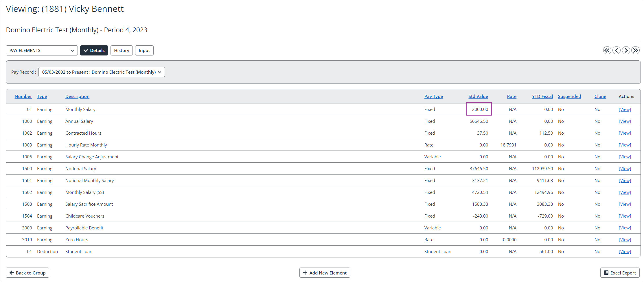Toggle the Details section
Image resolution: width=644 pixels, height=282 pixels.
tap(94, 51)
